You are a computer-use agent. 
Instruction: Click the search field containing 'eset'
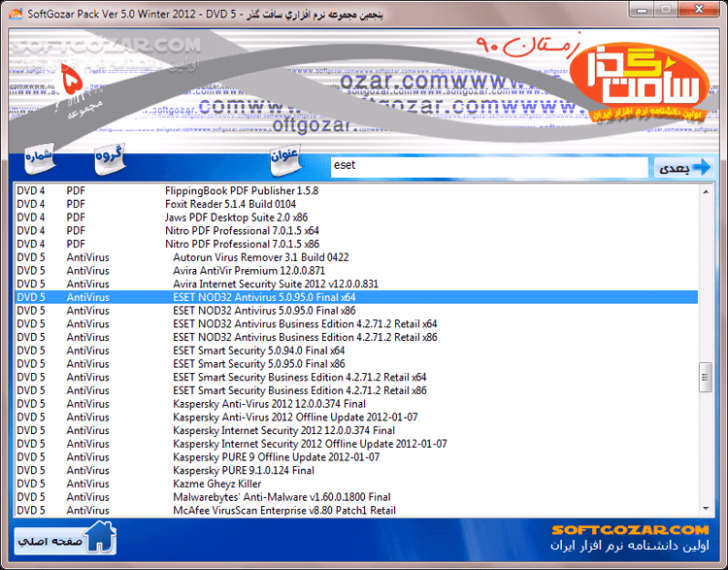tap(488, 166)
